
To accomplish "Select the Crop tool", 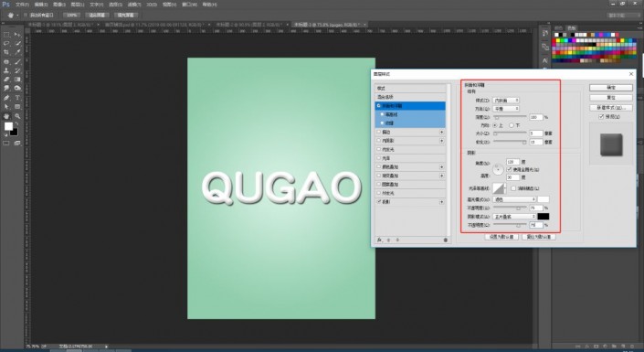I will point(6,53).
